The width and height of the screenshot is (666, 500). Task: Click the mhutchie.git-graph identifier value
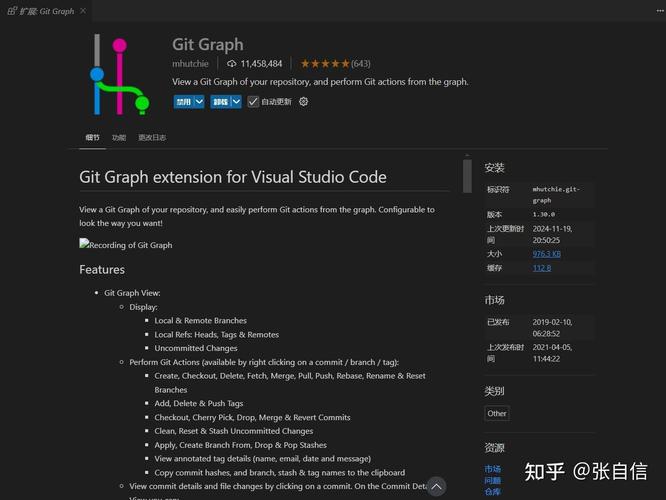[x=556, y=195]
